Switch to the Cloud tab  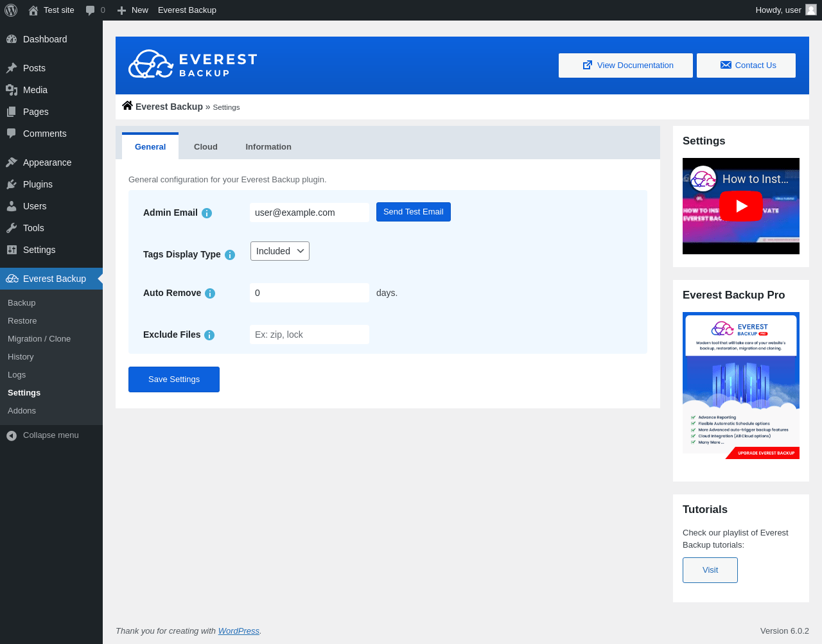[x=205, y=147]
